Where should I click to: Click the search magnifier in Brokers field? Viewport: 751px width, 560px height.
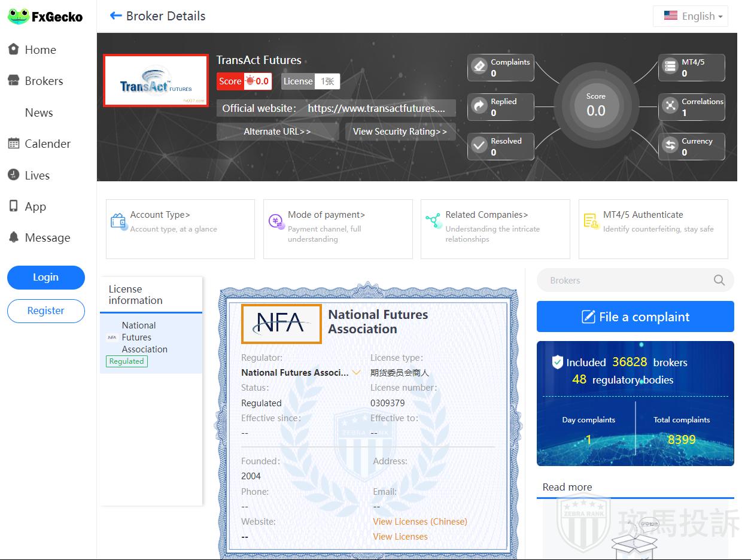click(719, 280)
